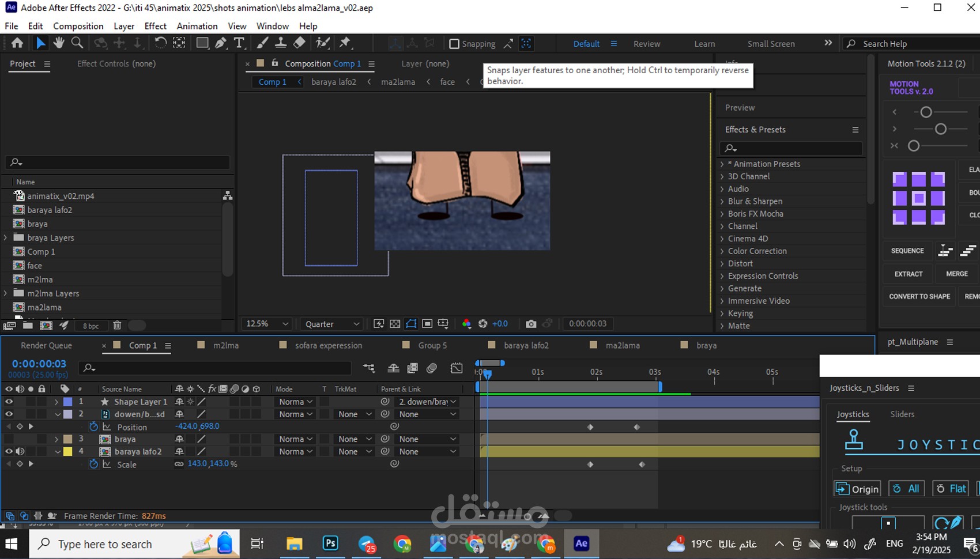The width and height of the screenshot is (980, 559).
Task: Enable the Snapping checkbox
Action: click(454, 44)
